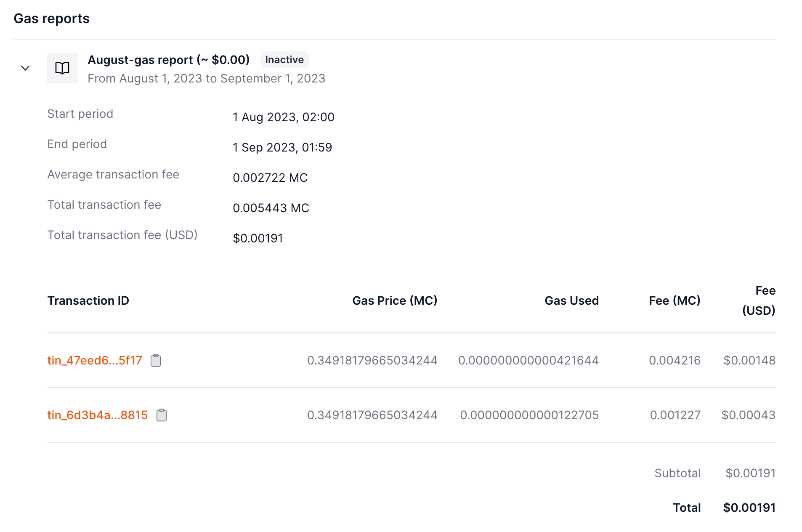Collapse the August-gas report chevron
The width and height of the screenshot is (802, 532).
tap(25, 68)
